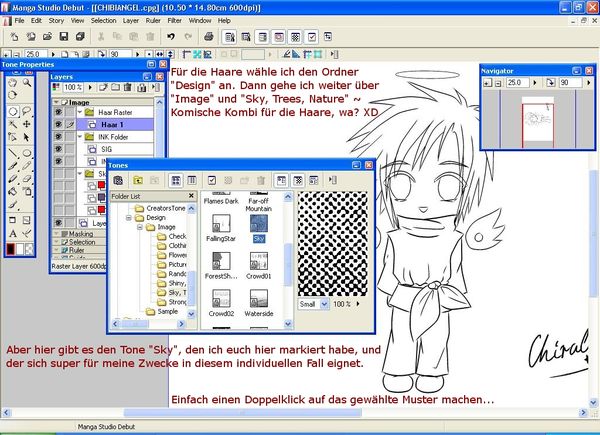Select the Hand (grab) tool
The height and width of the screenshot is (435, 600).
pos(13,82)
